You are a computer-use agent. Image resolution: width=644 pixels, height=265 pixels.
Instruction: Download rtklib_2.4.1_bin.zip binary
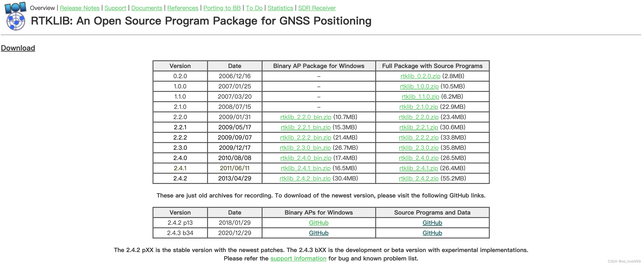click(x=305, y=168)
